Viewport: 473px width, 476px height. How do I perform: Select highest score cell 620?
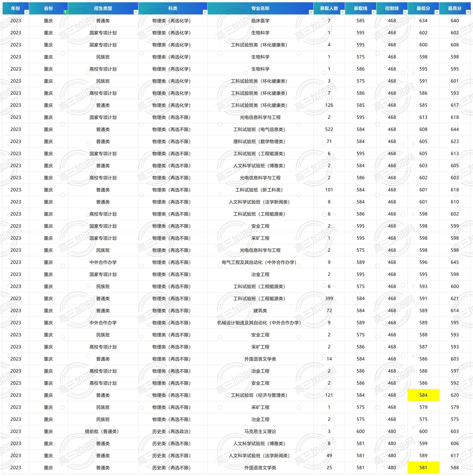[x=455, y=395]
